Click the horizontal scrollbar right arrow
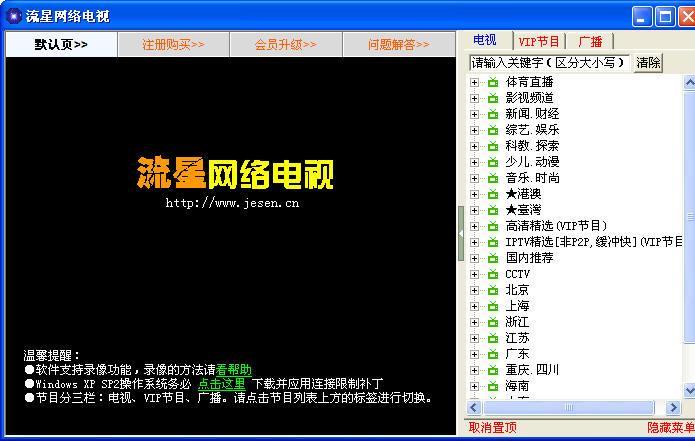Image resolution: width=695 pixels, height=441 pixels. [673, 407]
